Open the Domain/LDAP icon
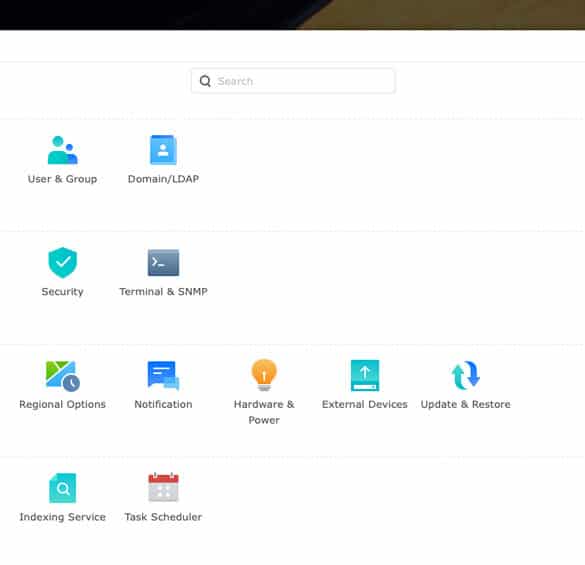 coord(163,150)
